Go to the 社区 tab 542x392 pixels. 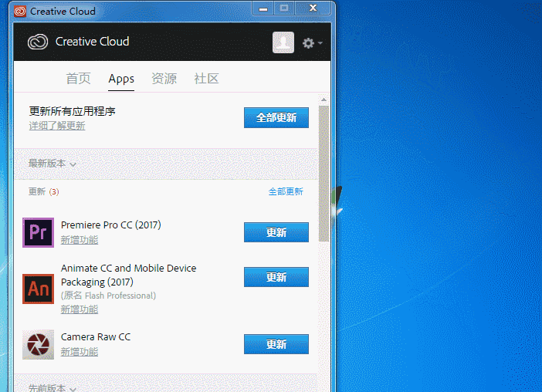pyautogui.click(x=206, y=79)
